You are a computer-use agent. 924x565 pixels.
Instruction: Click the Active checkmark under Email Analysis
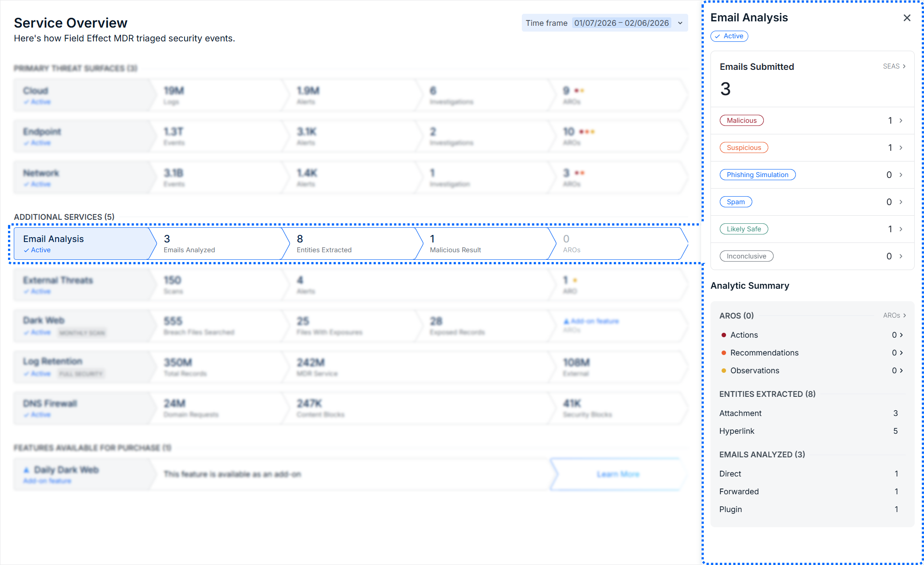(x=27, y=250)
